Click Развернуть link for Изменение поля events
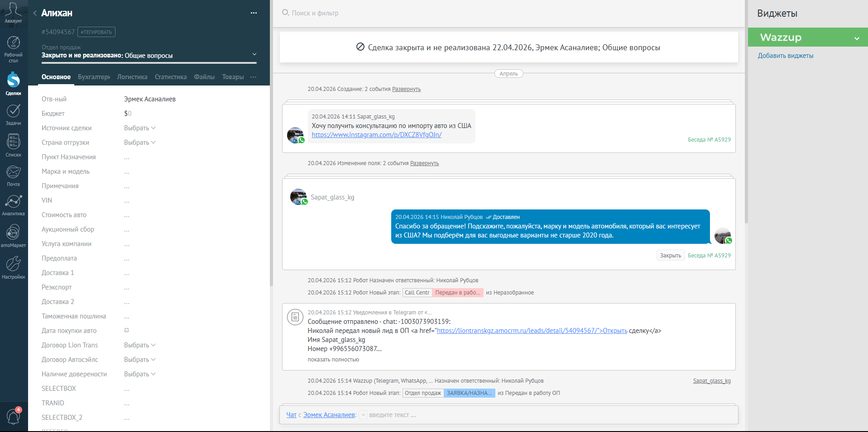Screen dimensions: 868x432 (424, 163)
